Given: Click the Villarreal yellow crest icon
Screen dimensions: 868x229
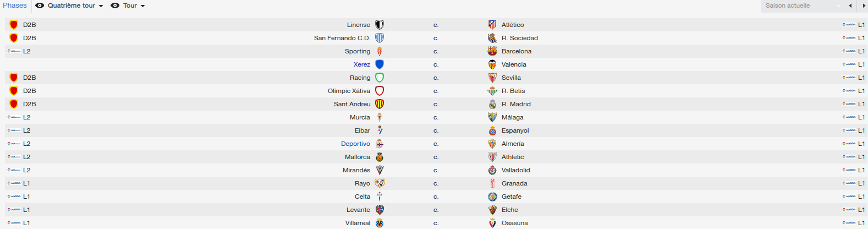Looking at the screenshot, I should point(380,223).
